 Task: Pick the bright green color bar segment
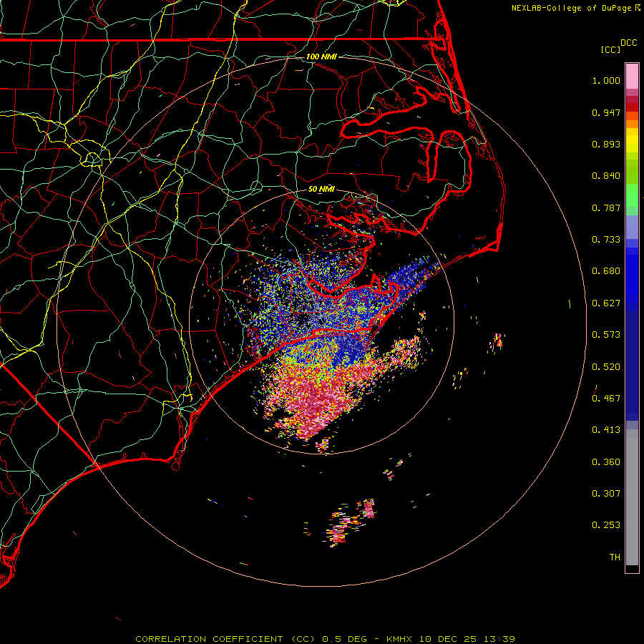632,195
